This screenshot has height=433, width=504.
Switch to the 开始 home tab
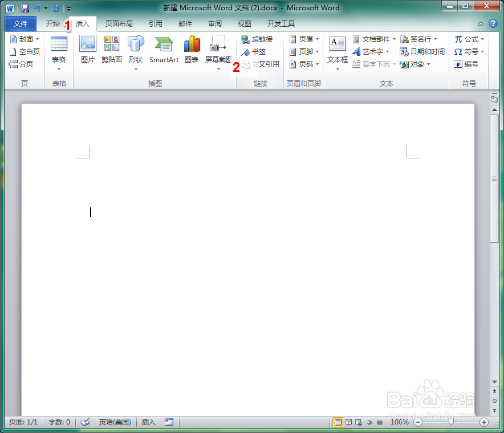tap(52, 24)
